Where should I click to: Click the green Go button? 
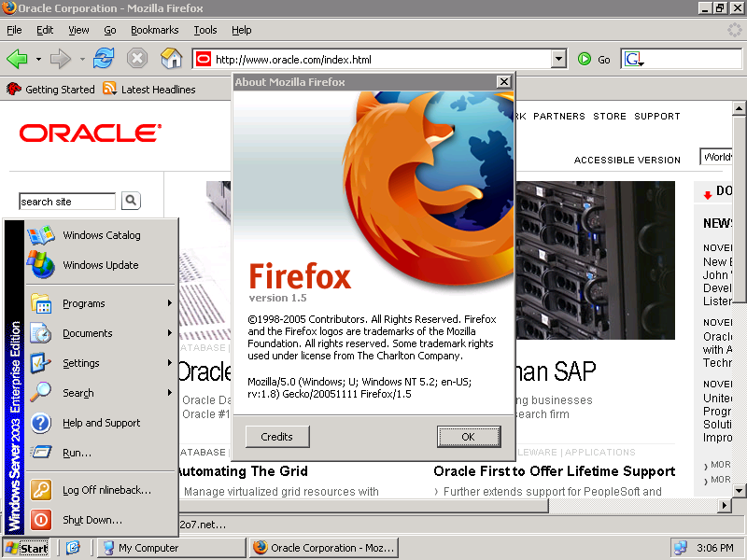pyautogui.click(x=594, y=59)
